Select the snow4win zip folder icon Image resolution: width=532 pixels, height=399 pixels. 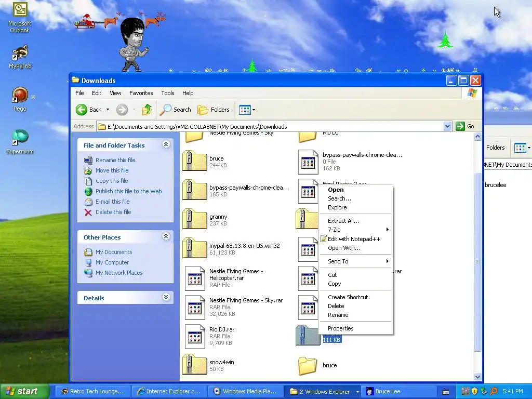click(x=194, y=365)
